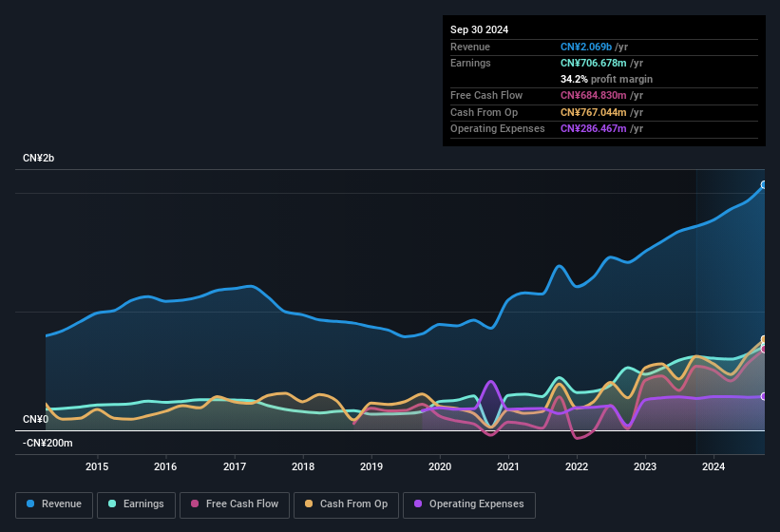Select the purple Operating Expenses endpoint marker
780x532 pixels.
coord(764,396)
